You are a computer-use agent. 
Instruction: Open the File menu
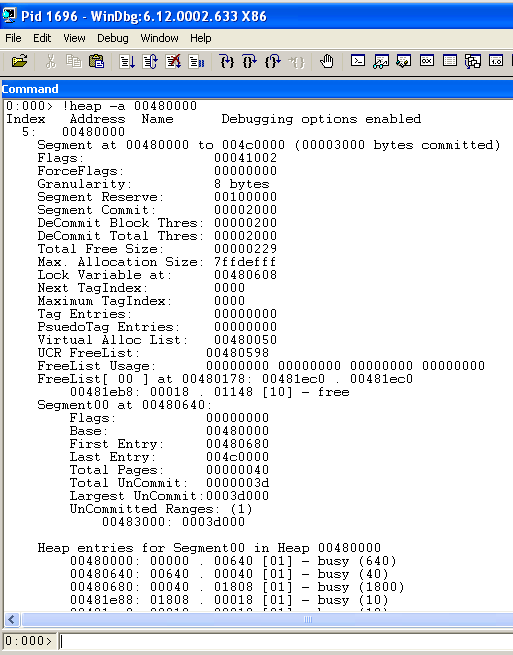pyautogui.click(x=13, y=38)
